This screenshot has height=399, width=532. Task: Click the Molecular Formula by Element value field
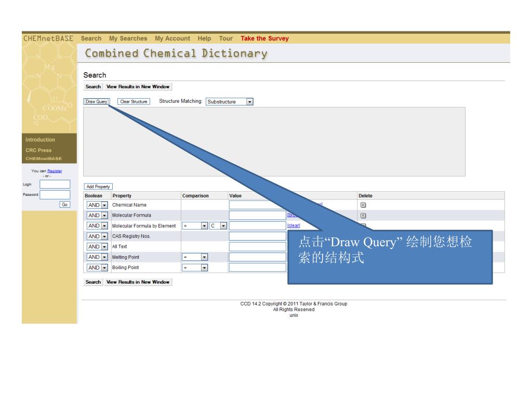click(258, 225)
